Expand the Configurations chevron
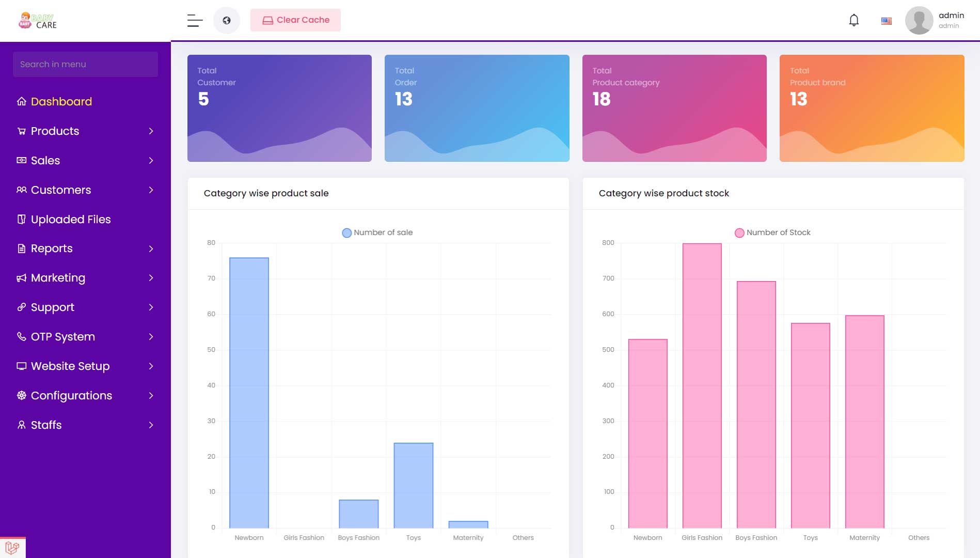980x558 pixels. pyautogui.click(x=151, y=395)
